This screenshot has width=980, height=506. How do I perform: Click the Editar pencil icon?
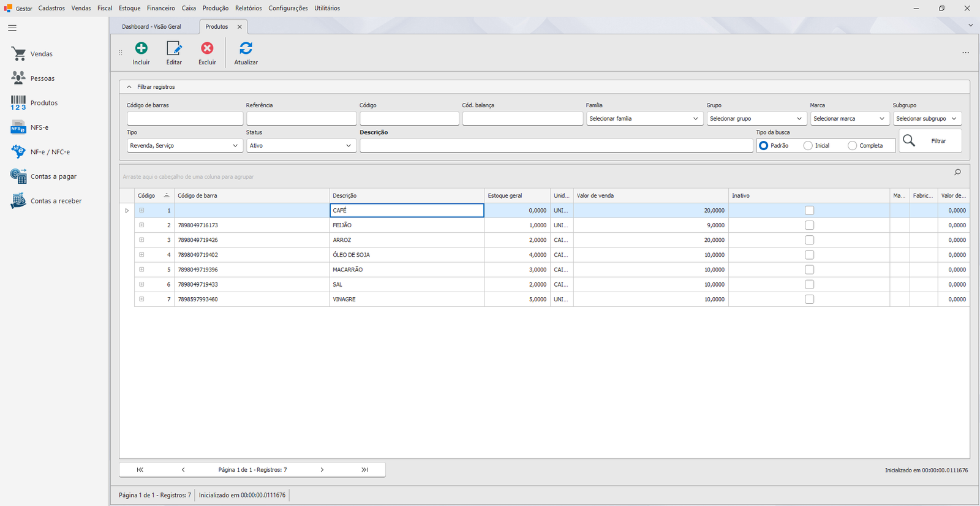coord(174,48)
